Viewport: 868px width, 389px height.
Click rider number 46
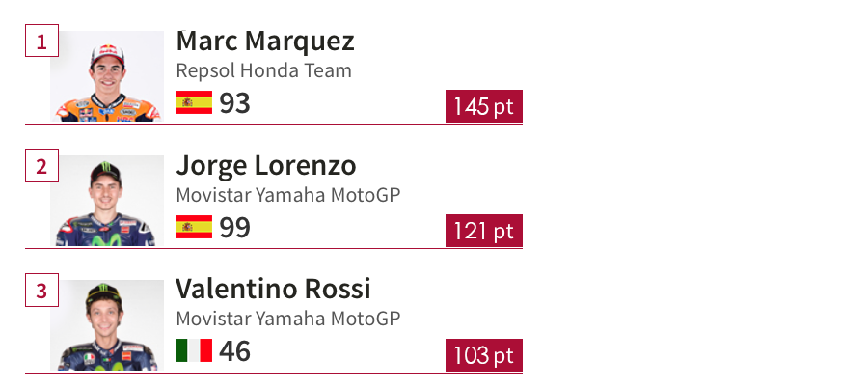(x=234, y=351)
